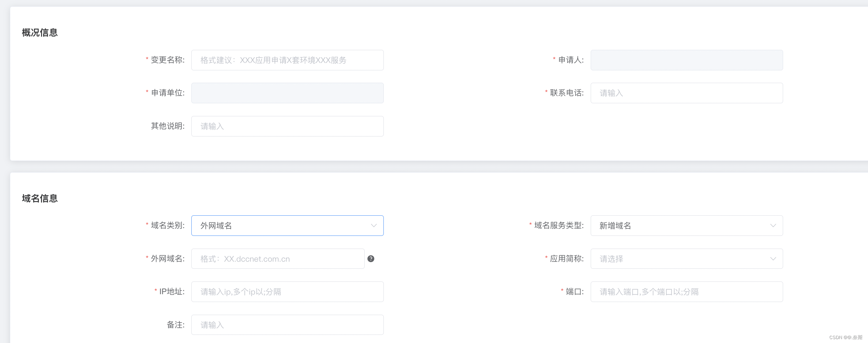Viewport: 868px width, 343px height.
Task: Click the 联系电话 input box
Action: (686, 93)
